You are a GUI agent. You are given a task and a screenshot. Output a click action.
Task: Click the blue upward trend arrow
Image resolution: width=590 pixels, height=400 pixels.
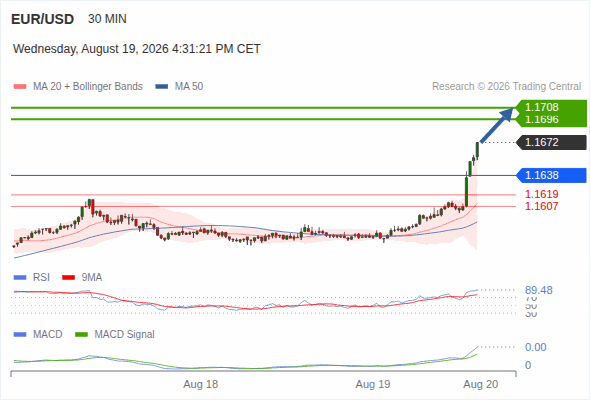click(497, 125)
